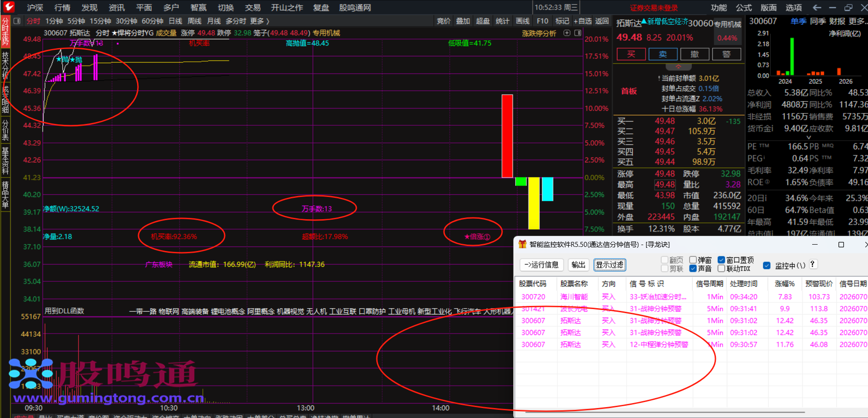
Task: Click the 返回 toolbar button
Action: pyautogui.click(x=602, y=21)
